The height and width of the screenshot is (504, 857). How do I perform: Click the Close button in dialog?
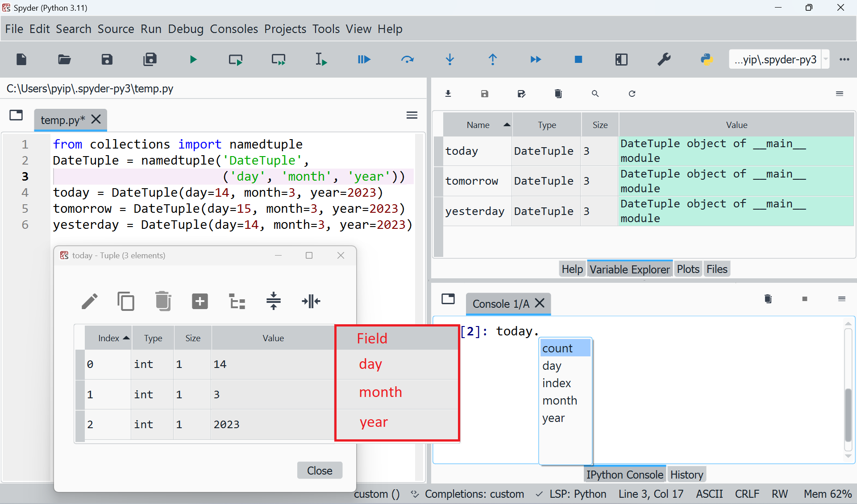[x=320, y=471]
